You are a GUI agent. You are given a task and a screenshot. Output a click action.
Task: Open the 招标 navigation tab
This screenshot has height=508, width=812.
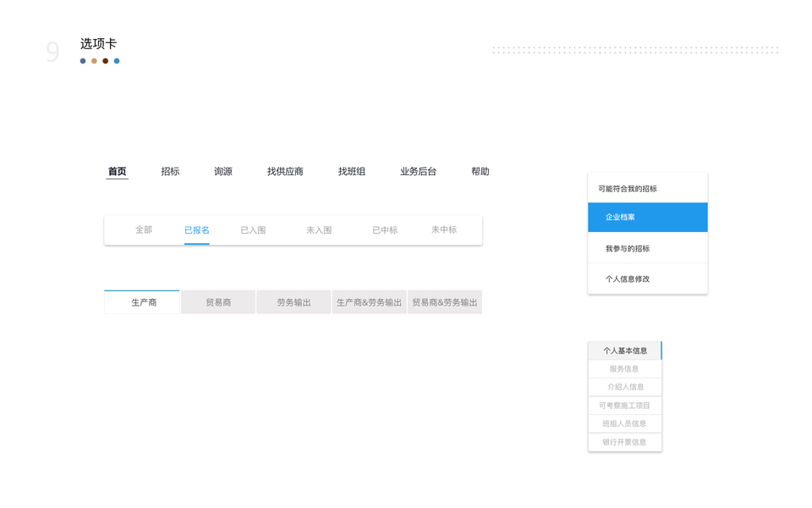pyautogui.click(x=170, y=171)
